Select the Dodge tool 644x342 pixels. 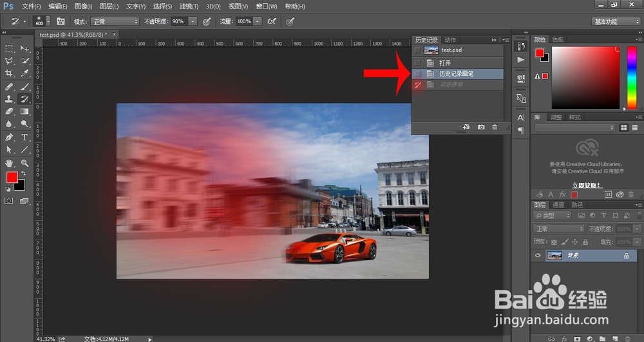coord(24,124)
